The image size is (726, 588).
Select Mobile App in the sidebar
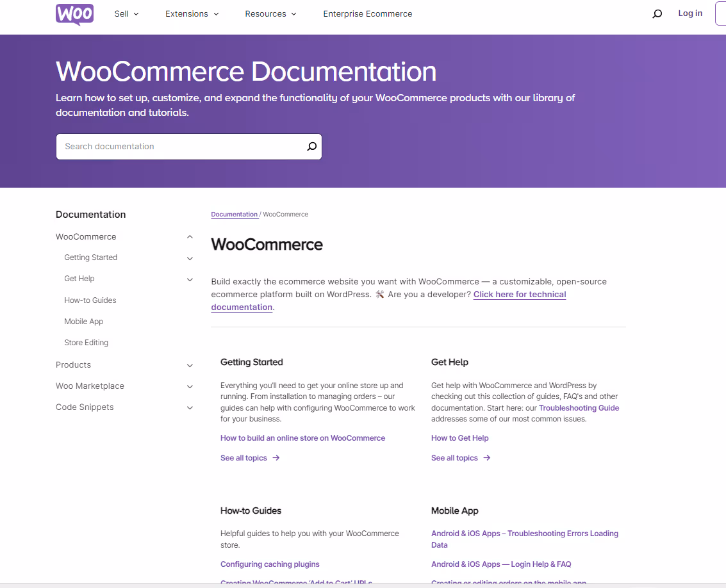[83, 321]
